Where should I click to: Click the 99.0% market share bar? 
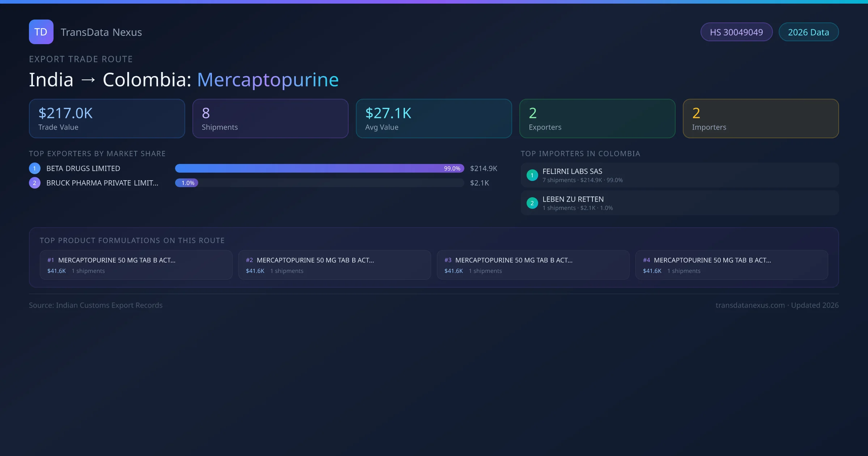pos(319,168)
